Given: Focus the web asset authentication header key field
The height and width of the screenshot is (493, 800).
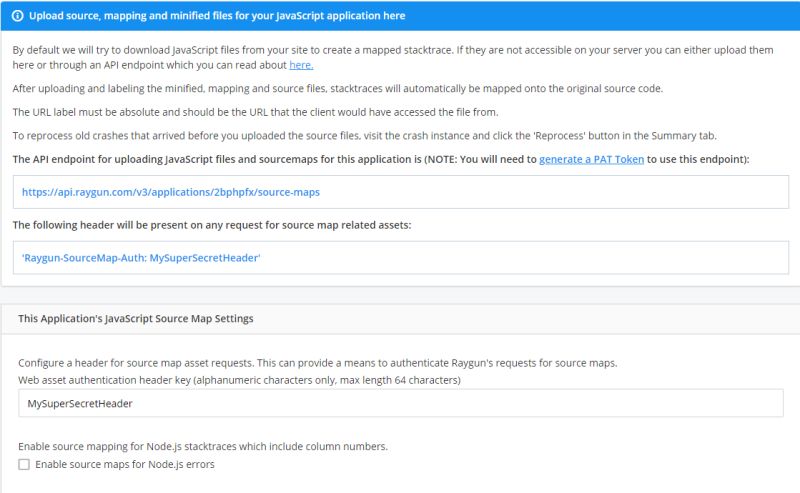Looking at the screenshot, I should (x=400, y=403).
